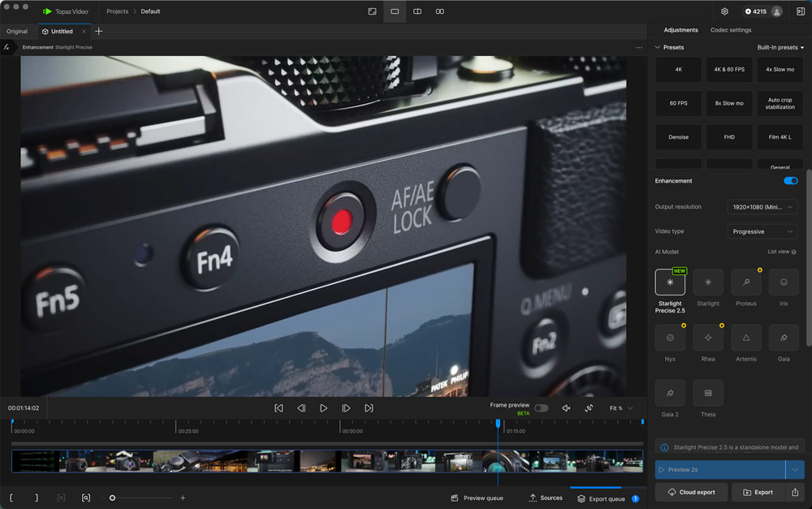
Task: Select the Nyx AI model
Action: pos(670,338)
